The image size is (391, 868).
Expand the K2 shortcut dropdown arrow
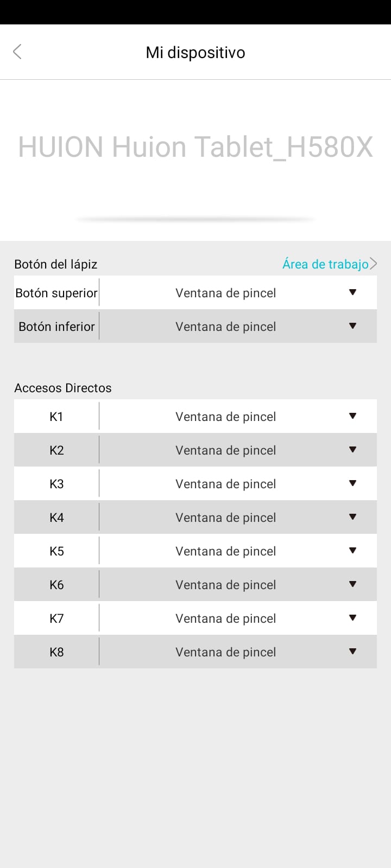pyautogui.click(x=352, y=450)
